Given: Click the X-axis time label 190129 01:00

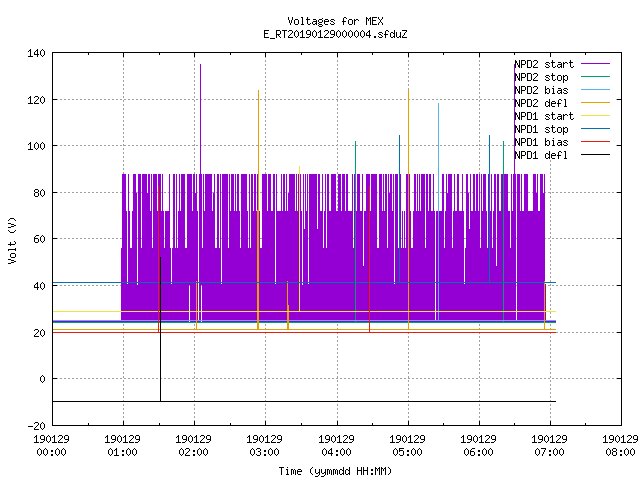Looking at the screenshot, I should pyautogui.click(x=122, y=446).
